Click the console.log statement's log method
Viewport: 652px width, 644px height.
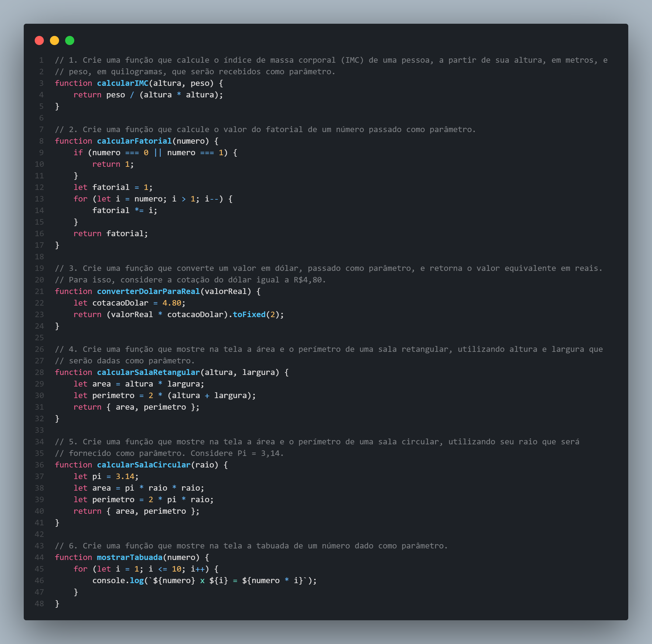point(137,581)
